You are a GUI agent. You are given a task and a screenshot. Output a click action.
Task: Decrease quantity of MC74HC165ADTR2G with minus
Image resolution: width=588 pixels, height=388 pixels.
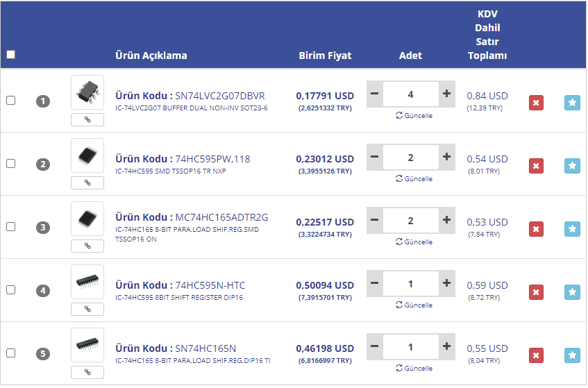375,220
